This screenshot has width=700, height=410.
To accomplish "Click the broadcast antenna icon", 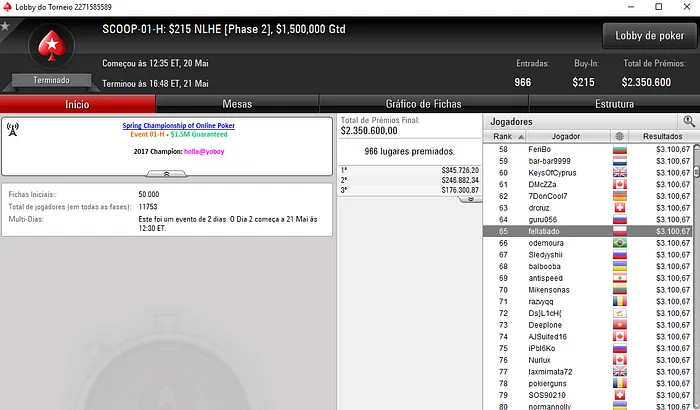I will tap(12, 130).
